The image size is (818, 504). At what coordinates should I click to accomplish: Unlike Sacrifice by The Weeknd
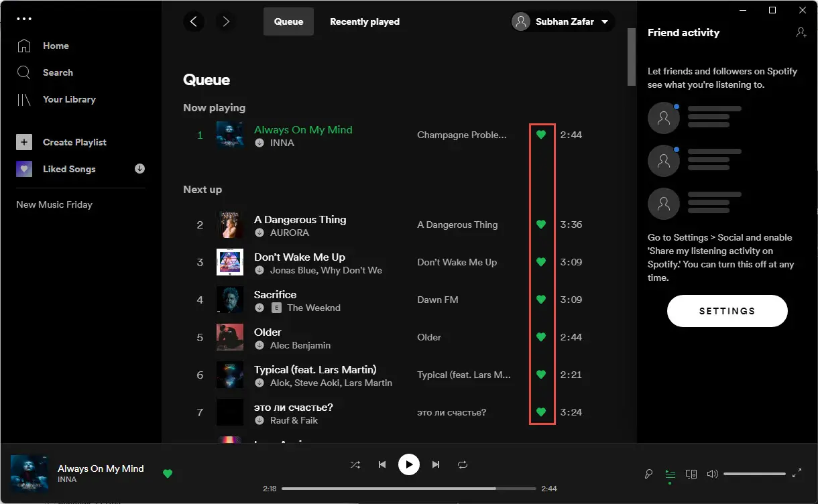pos(541,300)
